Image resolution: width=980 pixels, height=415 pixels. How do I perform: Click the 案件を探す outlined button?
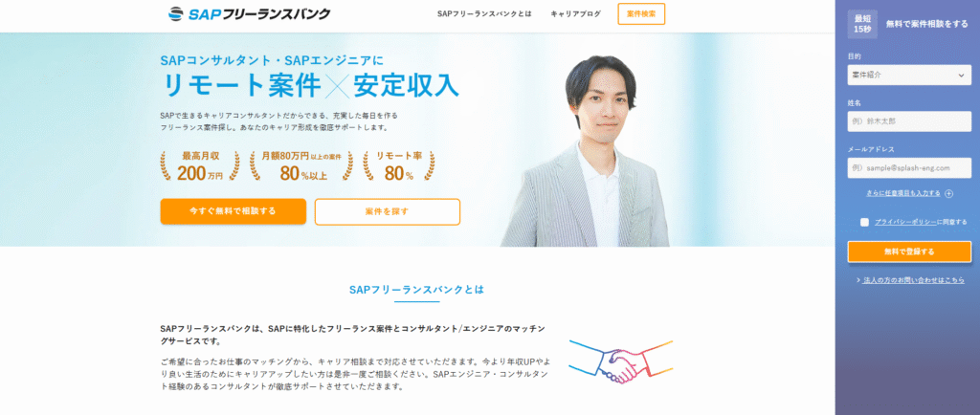388,211
